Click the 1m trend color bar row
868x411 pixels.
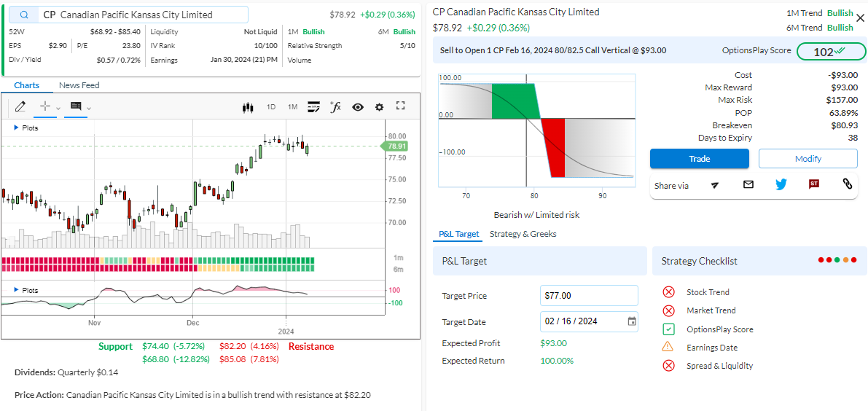pos(157,261)
